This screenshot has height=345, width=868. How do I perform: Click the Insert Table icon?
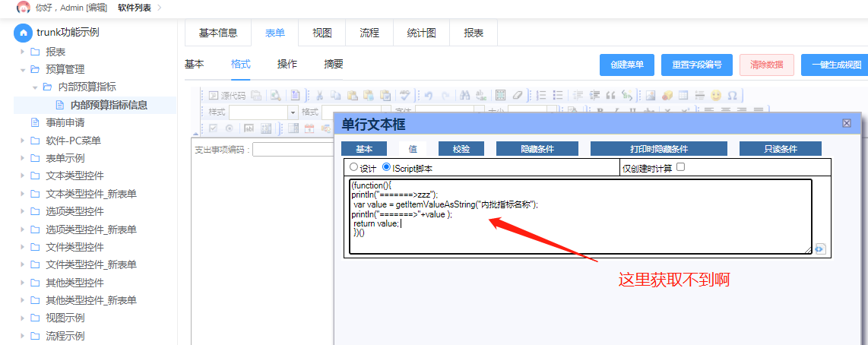tap(683, 95)
